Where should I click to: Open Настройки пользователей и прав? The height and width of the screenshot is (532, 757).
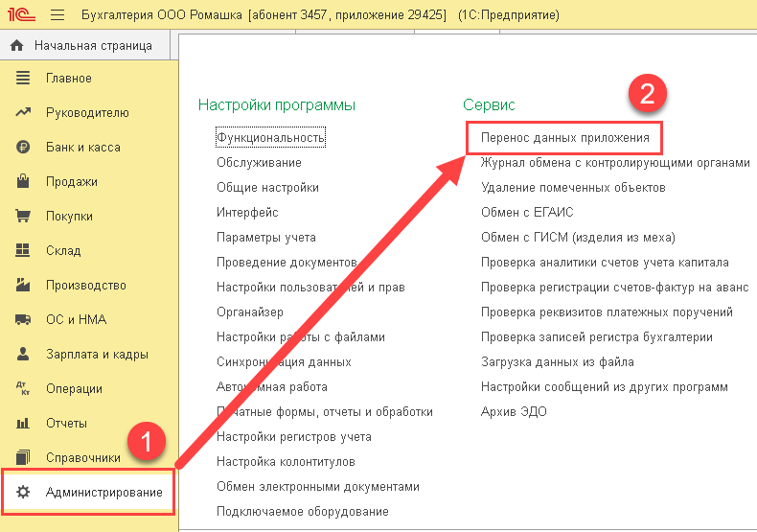coord(310,288)
